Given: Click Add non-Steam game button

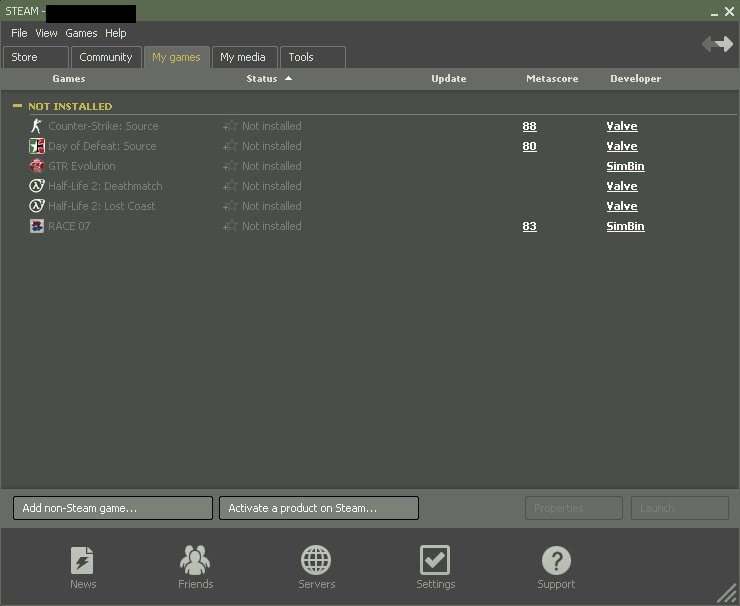Looking at the screenshot, I should click(x=113, y=508).
